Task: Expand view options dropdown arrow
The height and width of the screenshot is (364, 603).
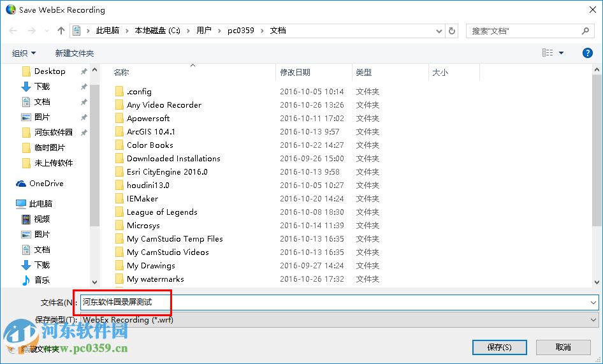Action: click(x=561, y=53)
